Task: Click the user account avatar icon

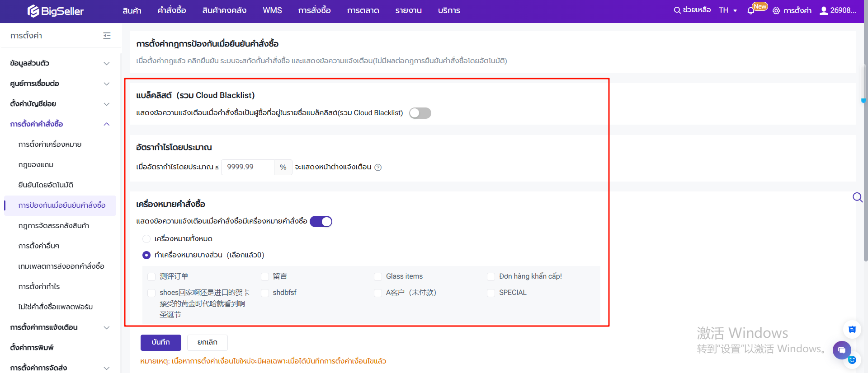Action: point(824,11)
